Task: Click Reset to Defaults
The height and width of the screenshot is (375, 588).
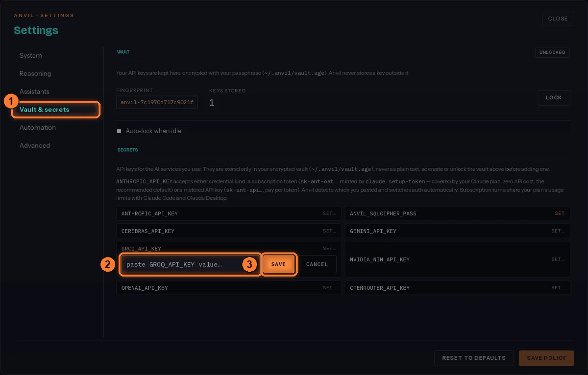Action: coord(474,358)
